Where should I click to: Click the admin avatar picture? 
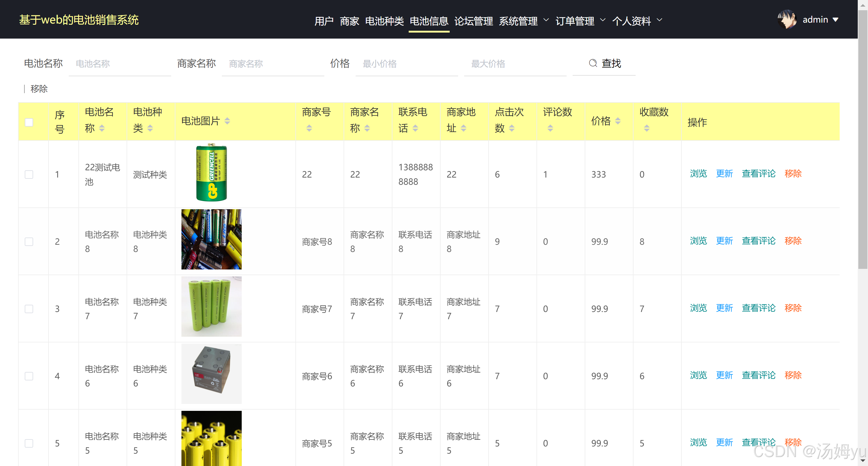(x=787, y=20)
